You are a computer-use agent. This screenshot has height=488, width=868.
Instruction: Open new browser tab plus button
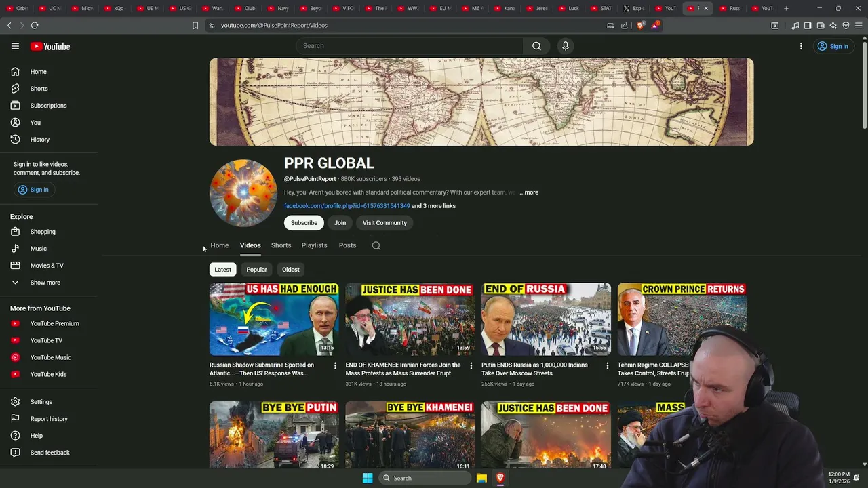pyautogui.click(x=786, y=8)
